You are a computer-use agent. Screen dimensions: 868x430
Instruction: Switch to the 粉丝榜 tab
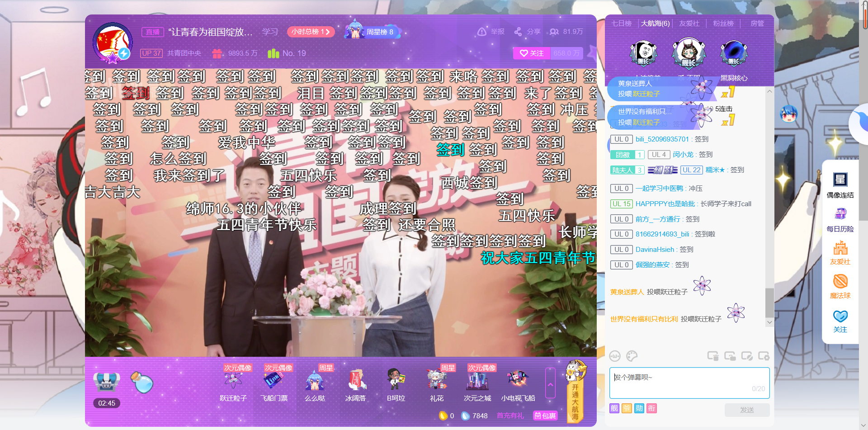pos(723,24)
